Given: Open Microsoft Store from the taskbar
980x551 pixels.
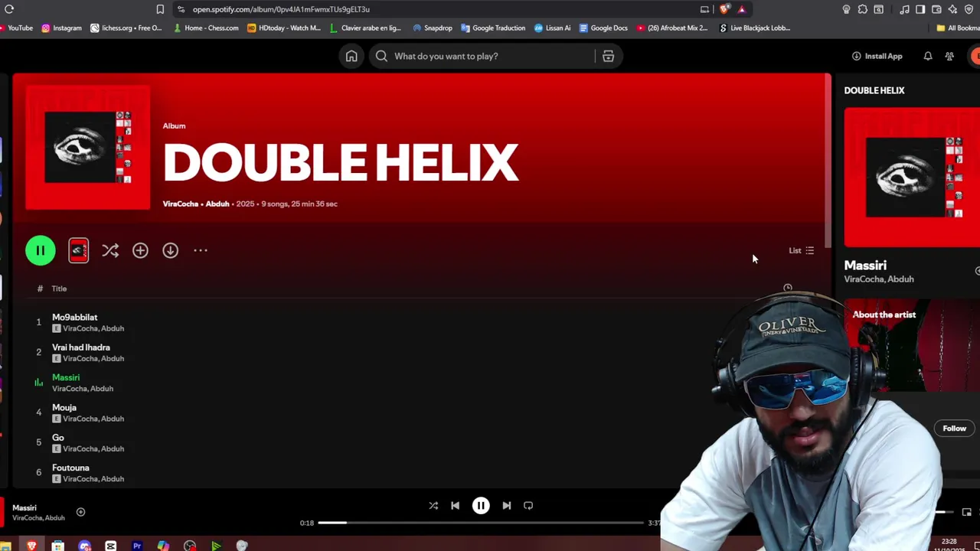Looking at the screenshot, I should 57,546.
